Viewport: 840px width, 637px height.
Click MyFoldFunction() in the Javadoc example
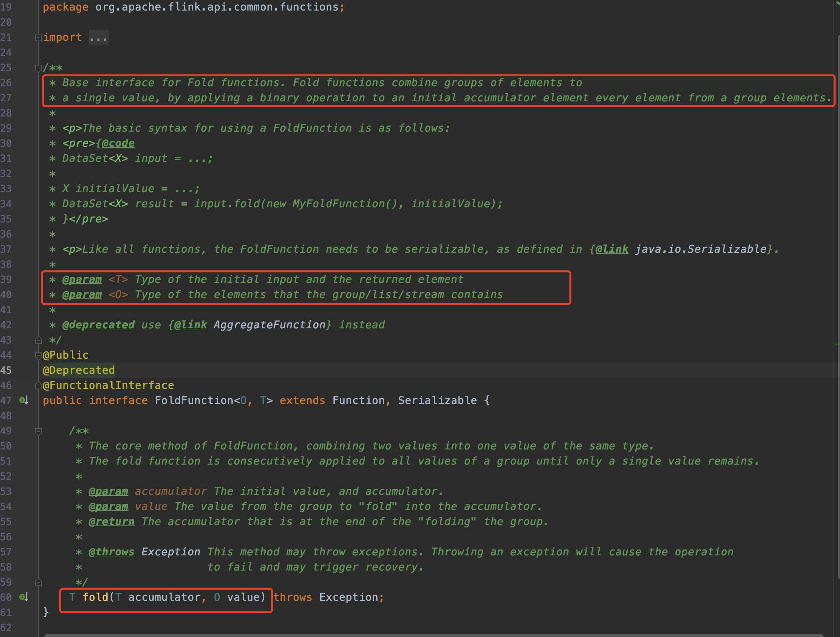pos(345,204)
